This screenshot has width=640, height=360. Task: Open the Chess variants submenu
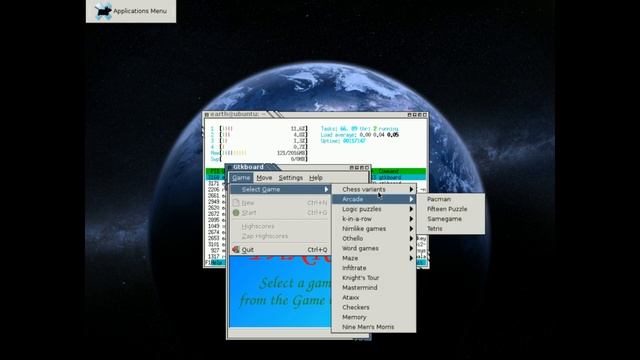[x=374, y=189]
